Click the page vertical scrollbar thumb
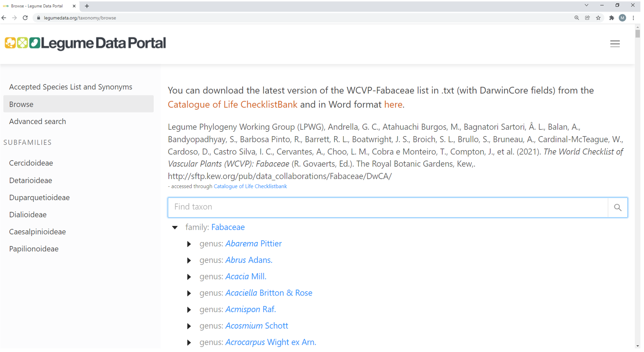This screenshot has height=352, width=644. (638, 33)
